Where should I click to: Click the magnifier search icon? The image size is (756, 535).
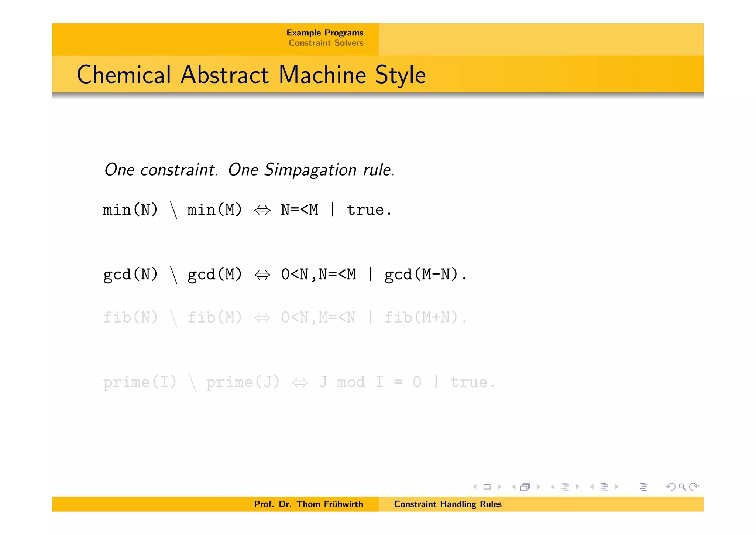(x=682, y=487)
